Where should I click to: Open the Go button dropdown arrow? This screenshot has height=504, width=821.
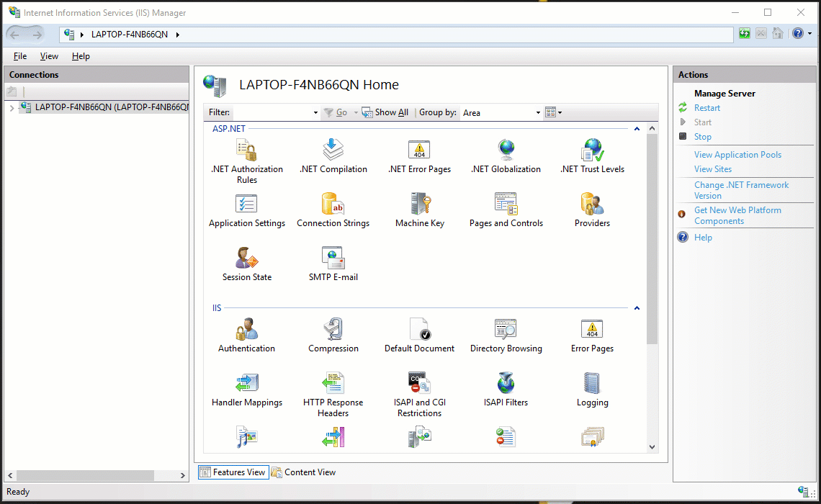(x=356, y=112)
